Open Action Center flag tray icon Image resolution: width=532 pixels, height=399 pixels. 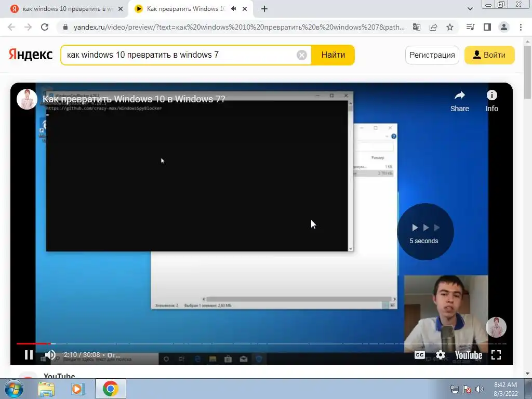click(467, 389)
